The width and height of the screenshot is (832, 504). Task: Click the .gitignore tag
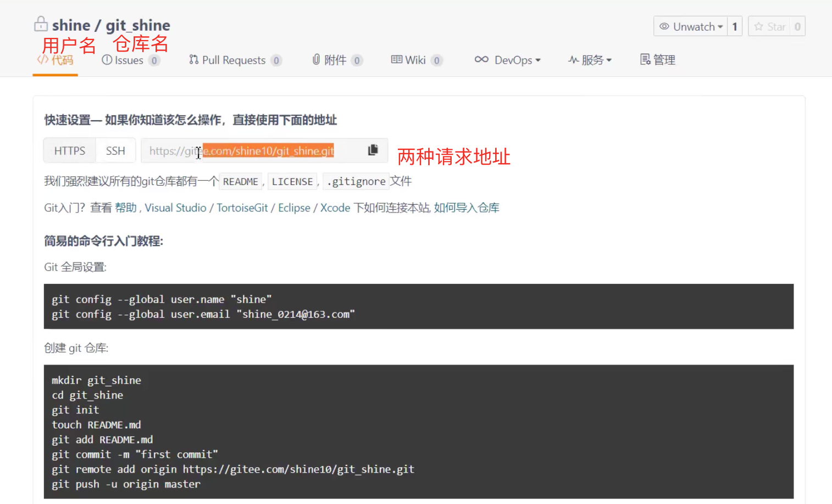pos(356,181)
